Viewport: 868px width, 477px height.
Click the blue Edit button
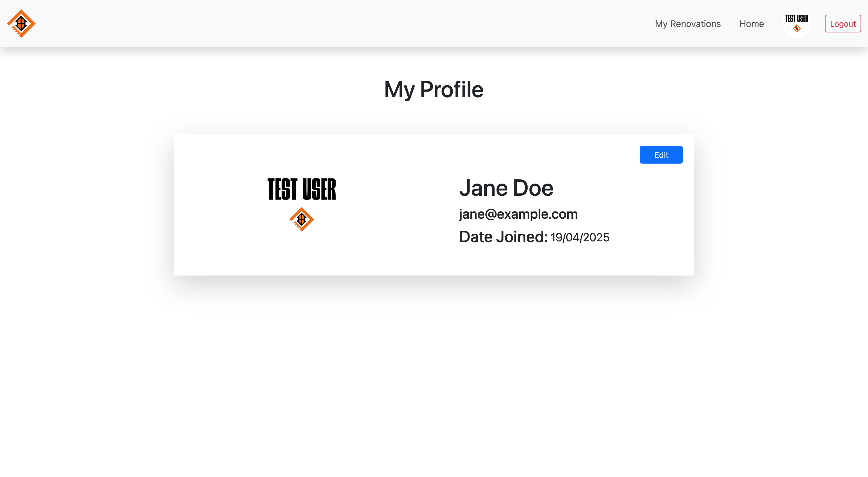661,155
